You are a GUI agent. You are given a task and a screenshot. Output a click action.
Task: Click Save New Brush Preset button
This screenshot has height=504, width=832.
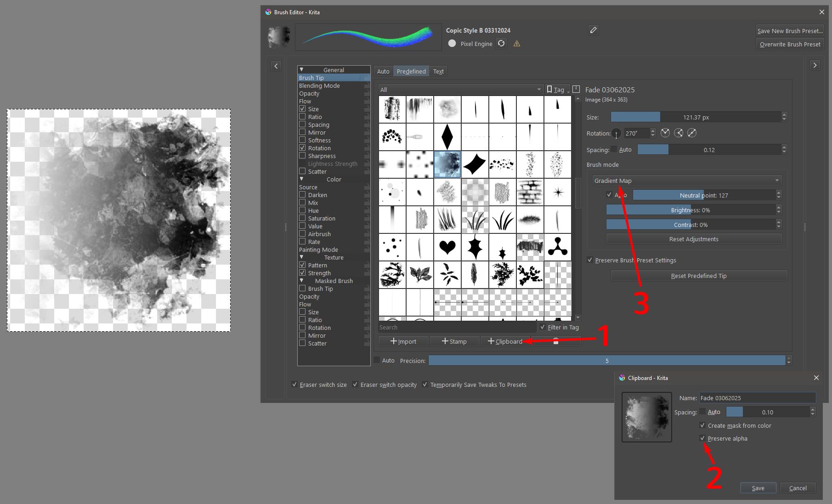click(x=789, y=31)
